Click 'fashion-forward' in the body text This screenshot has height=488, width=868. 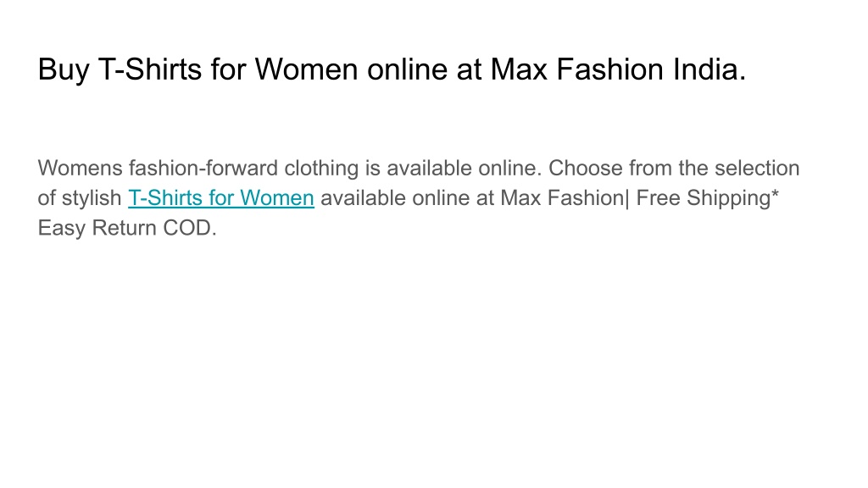pos(203,169)
